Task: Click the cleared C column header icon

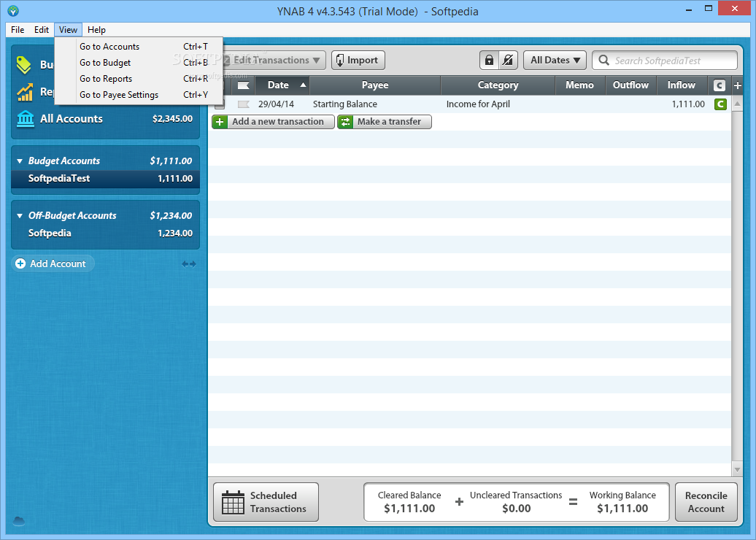Action: pyautogui.click(x=719, y=85)
